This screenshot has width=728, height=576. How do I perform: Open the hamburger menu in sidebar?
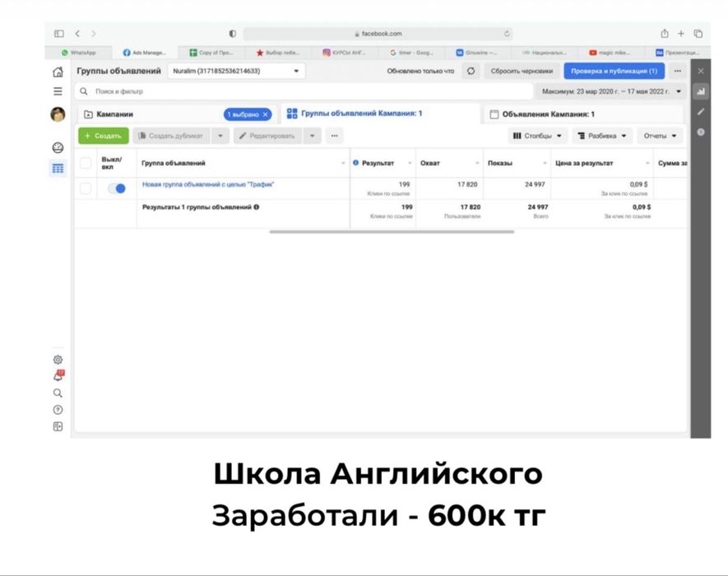click(58, 91)
